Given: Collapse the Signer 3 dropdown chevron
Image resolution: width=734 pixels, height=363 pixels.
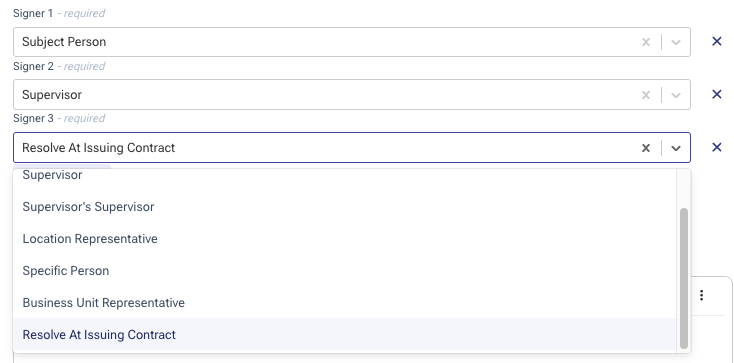Looking at the screenshot, I should 675,148.
